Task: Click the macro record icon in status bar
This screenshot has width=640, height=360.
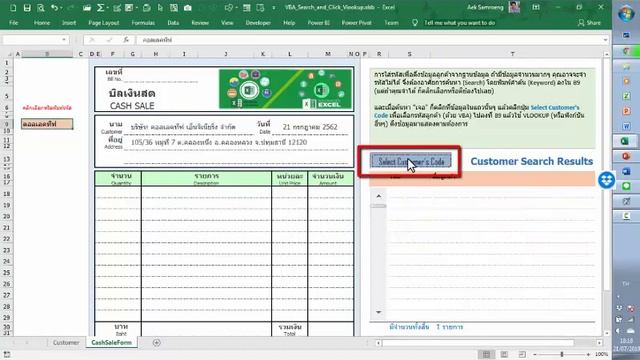Action: (7, 354)
